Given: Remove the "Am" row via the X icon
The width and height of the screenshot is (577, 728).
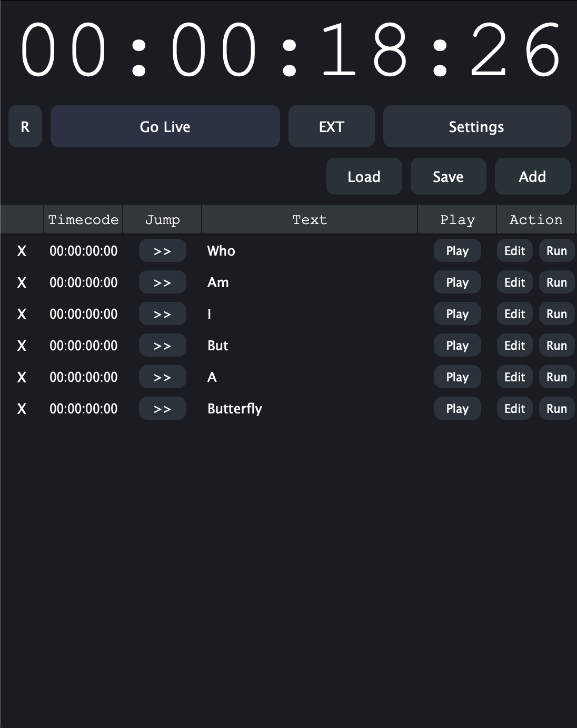Looking at the screenshot, I should click(22, 282).
